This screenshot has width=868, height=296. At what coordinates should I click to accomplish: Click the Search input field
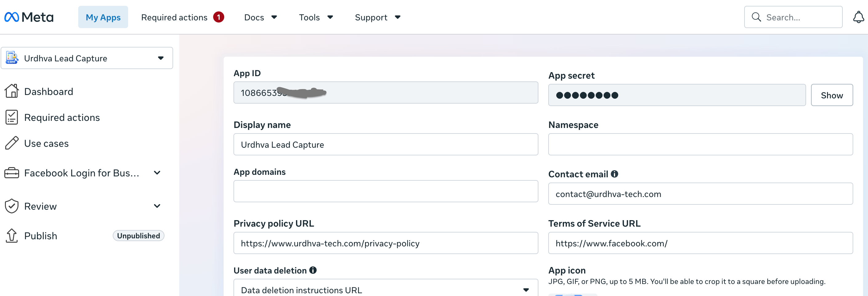pyautogui.click(x=793, y=17)
